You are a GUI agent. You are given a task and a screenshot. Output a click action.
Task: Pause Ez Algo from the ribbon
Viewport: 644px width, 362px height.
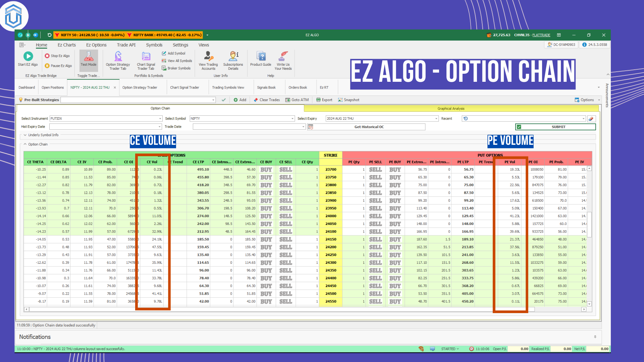(x=58, y=66)
